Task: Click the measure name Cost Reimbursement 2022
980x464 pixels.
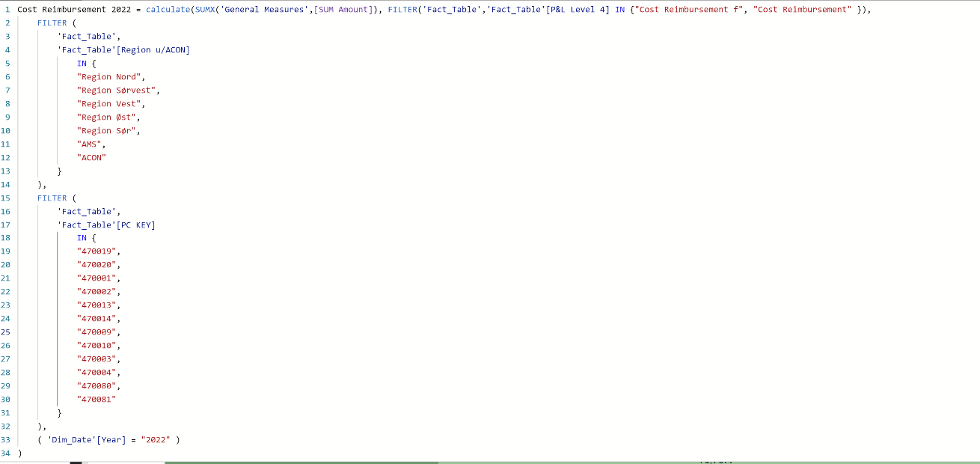Action: tap(73, 9)
